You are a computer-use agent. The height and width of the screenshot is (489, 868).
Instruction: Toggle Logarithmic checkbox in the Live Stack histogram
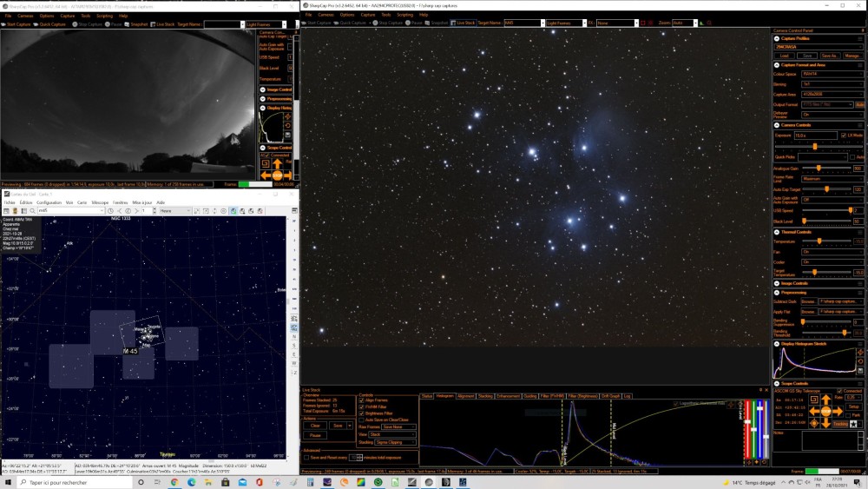[x=675, y=404]
